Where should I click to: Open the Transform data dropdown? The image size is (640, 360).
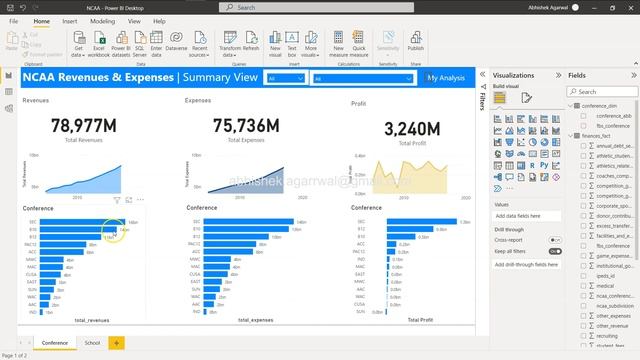230,44
